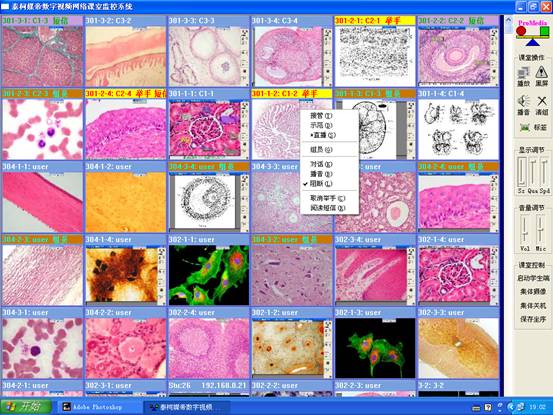553x415 pixels.
Task: Open the 301-2-1: C2-1 raised-hand thumbnail
Action: (x=375, y=56)
